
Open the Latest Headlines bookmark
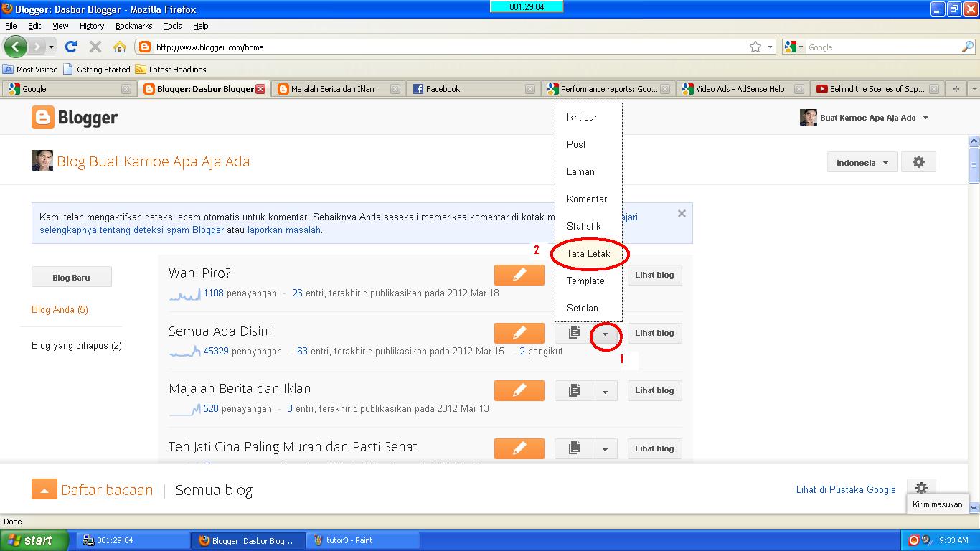click(171, 70)
